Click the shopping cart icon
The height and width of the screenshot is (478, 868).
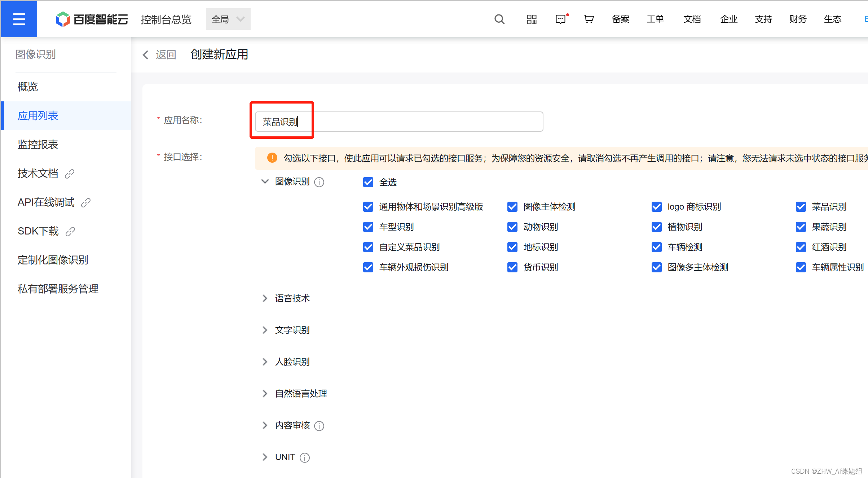click(589, 19)
